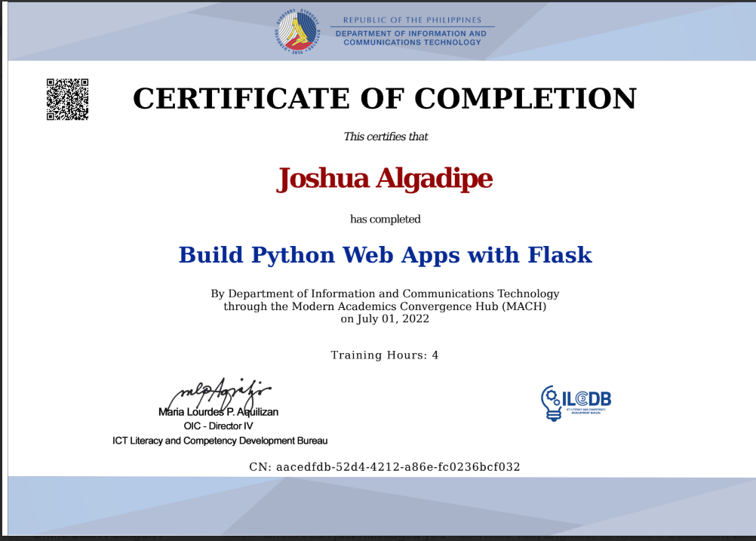
Task: Click the date July 01, 2022
Action: [386, 318]
